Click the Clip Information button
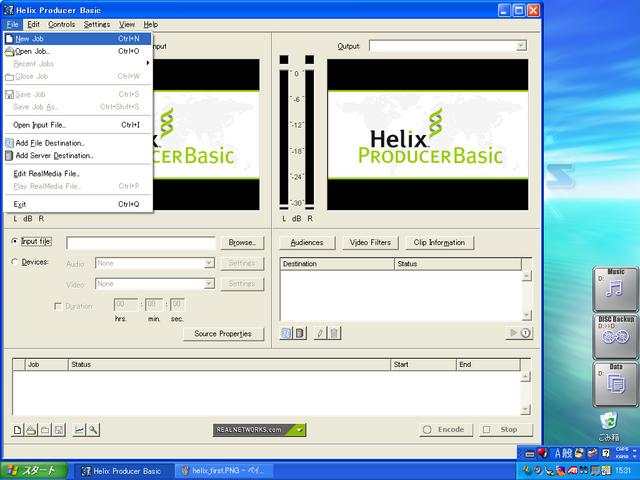 point(439,242)
